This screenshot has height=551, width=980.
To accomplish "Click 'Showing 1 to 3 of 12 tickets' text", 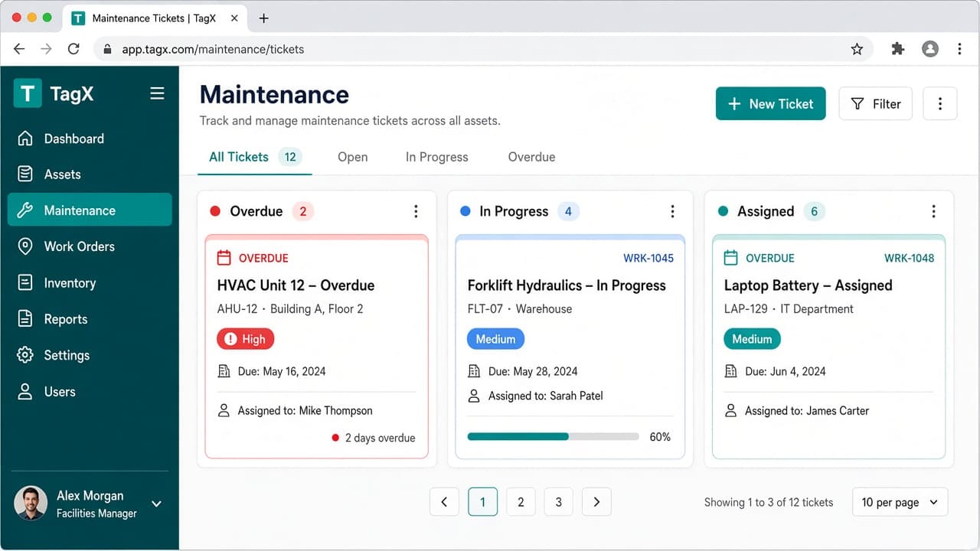I will coord(769,502).
